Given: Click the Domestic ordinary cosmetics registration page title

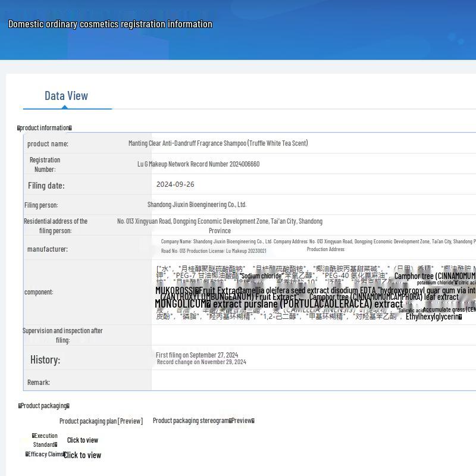Looking at the screenshot, I should [x=110, y=24].
